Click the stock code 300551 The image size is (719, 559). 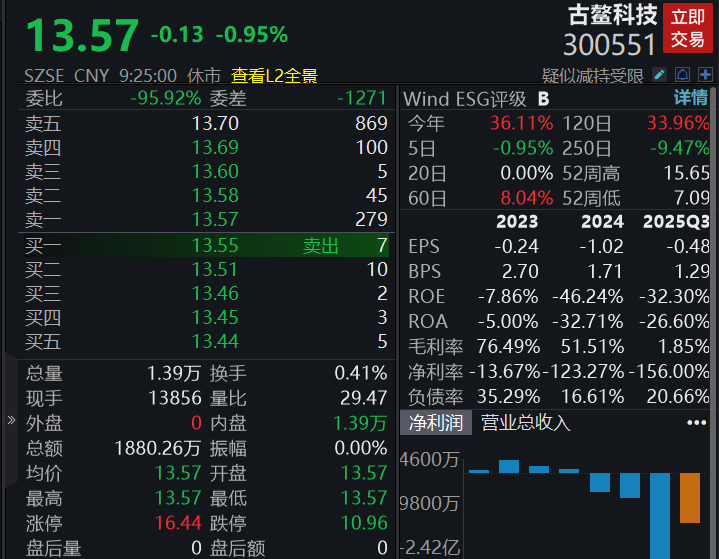tap(609, 44)
